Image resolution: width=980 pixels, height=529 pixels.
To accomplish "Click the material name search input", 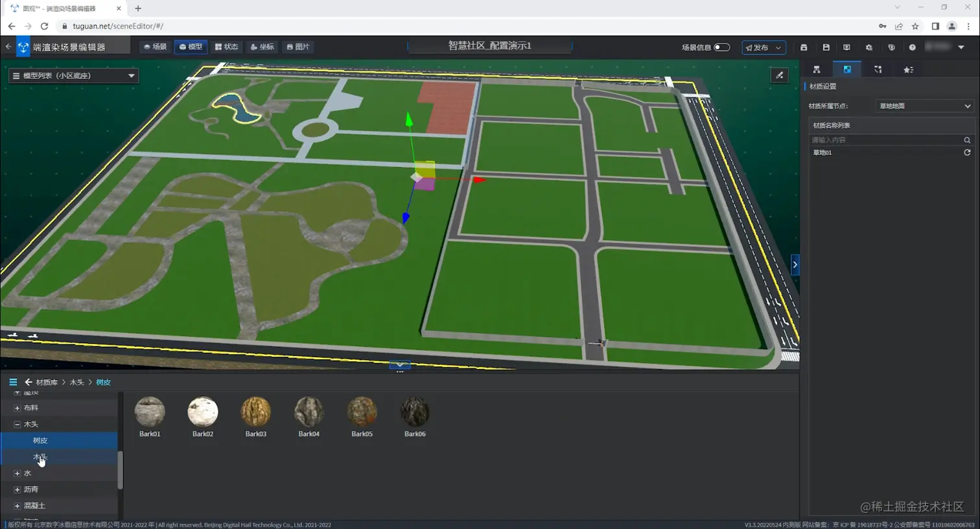I will click(885, 140).
